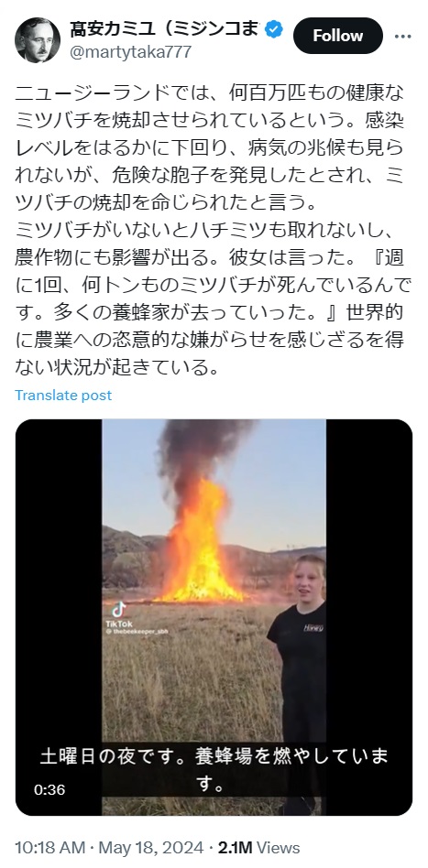Click the Translate post link

[63, 396]
